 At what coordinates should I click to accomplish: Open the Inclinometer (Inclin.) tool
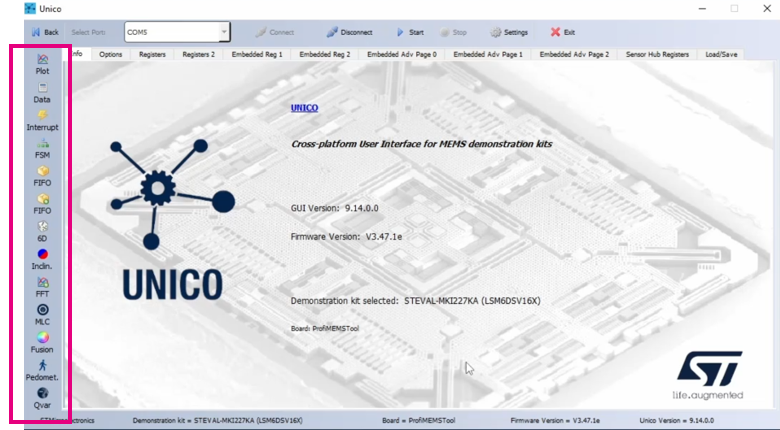(x=42, y=260)
